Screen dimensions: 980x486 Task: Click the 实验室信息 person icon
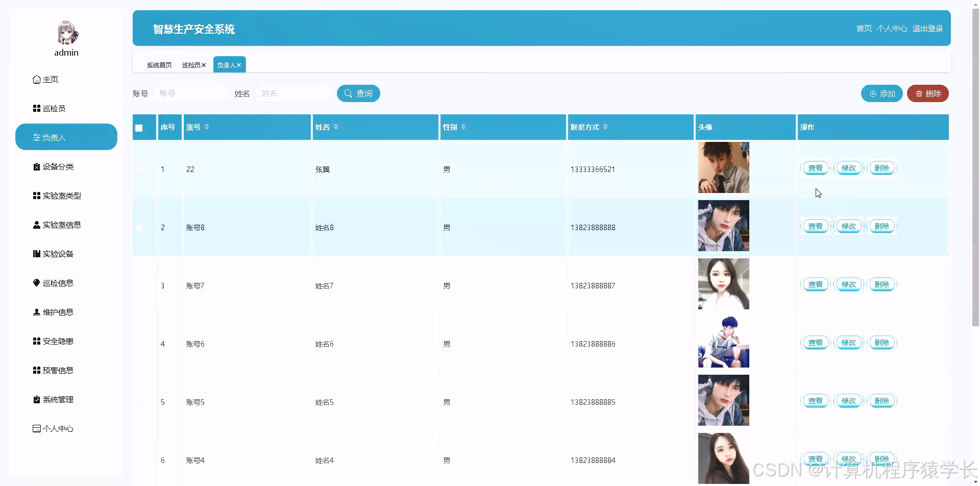(37, 225)
